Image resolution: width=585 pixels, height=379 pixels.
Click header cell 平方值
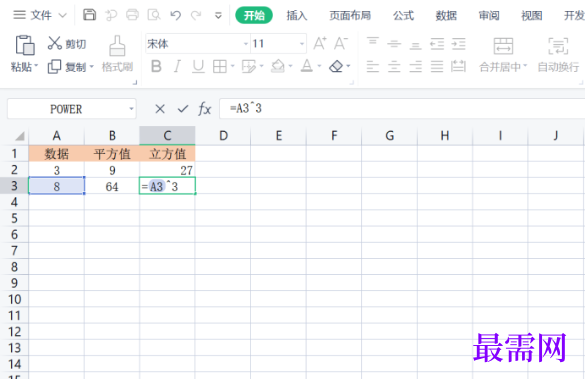112,154
